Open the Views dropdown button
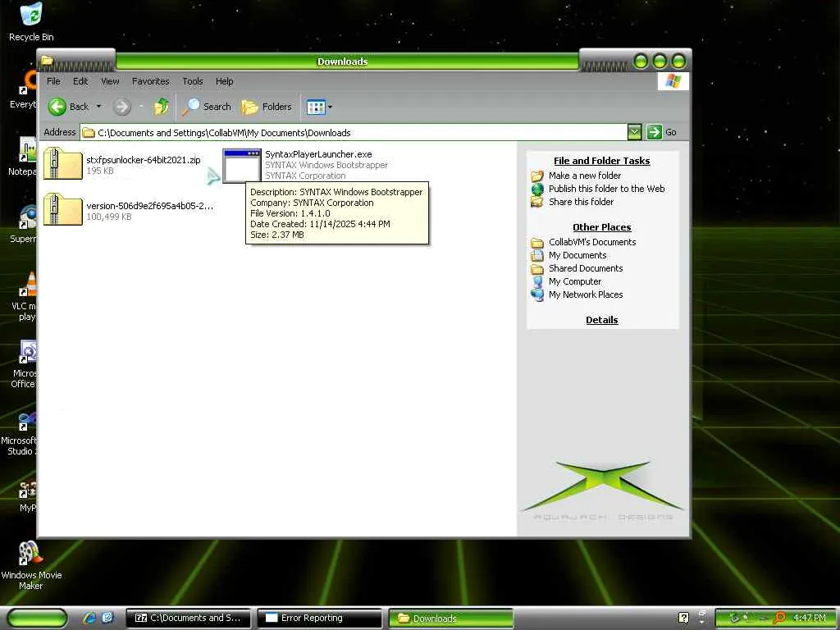This screenshot has height=630, width=840. pyautogui.click(x=319, y=107)
